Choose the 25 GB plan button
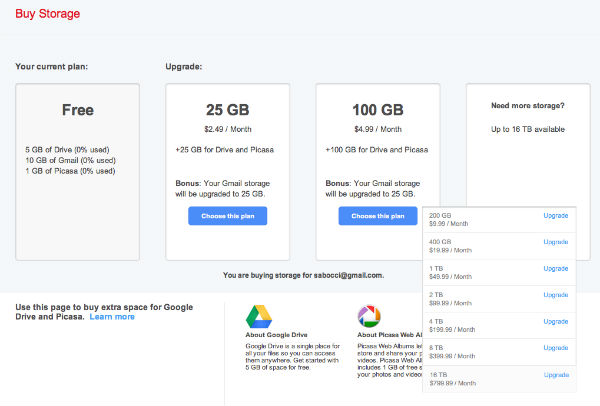The width and height of the screenshot is (600, 406). (227, 216)
